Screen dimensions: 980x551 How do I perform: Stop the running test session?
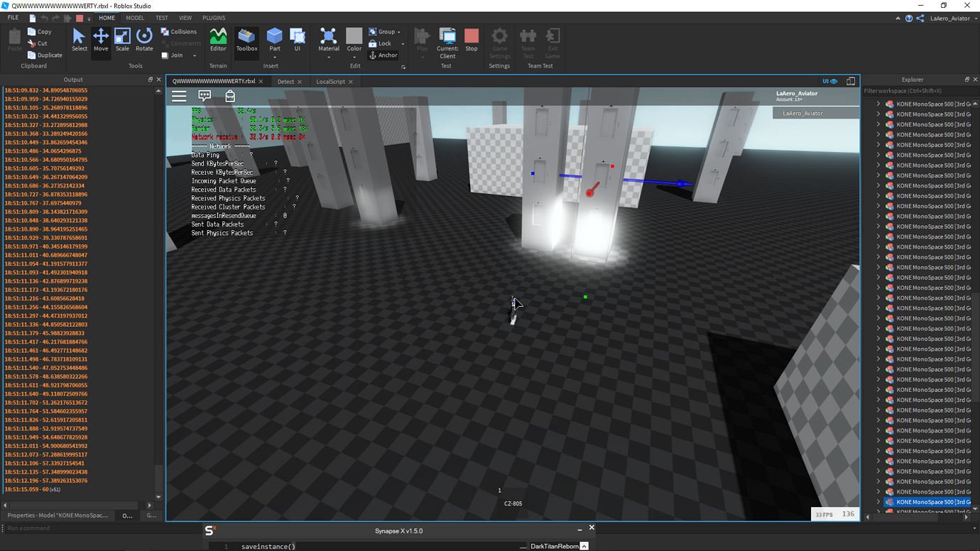pyautogui.click(x=472, y=40)
